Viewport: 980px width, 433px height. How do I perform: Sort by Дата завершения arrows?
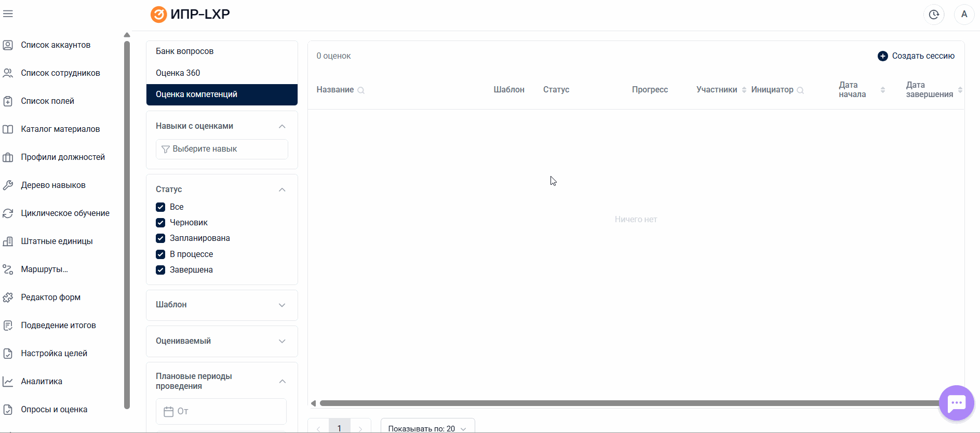[x=960, y=90]
